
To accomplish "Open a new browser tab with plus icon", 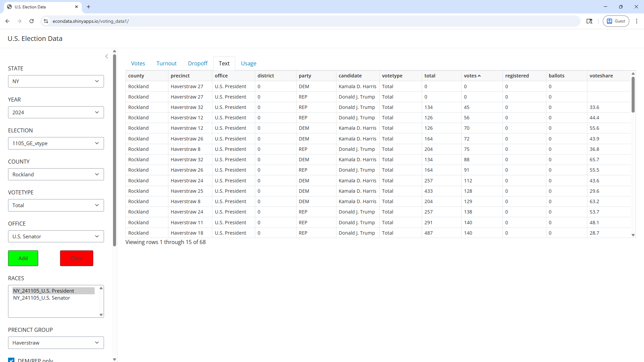I will point(89,7).
